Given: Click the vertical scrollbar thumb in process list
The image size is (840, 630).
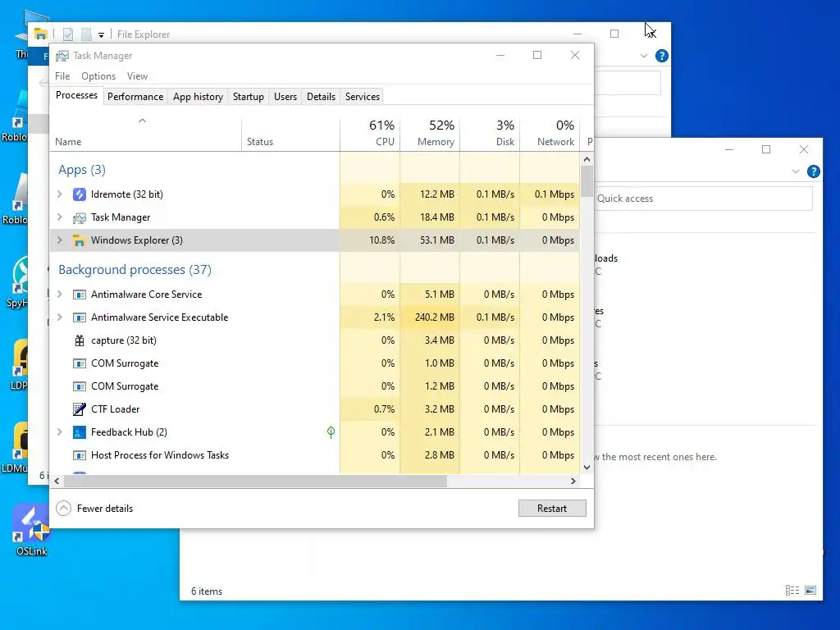Looking at the screenshot, I should pyautogui.click(x=587, y=181).
